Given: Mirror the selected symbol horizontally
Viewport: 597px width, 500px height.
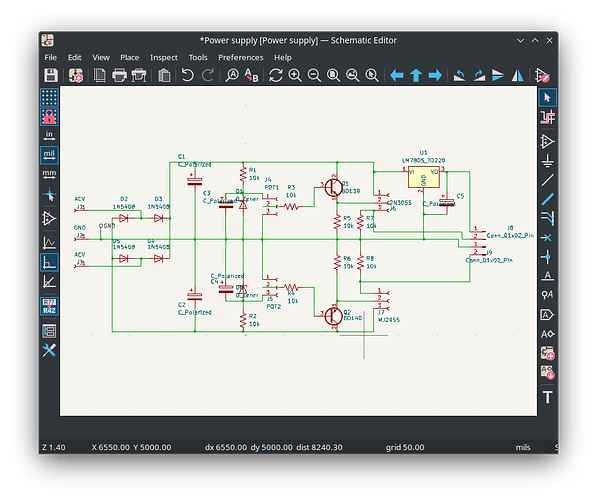Looking at the screenshot, I should click(517, 75).
